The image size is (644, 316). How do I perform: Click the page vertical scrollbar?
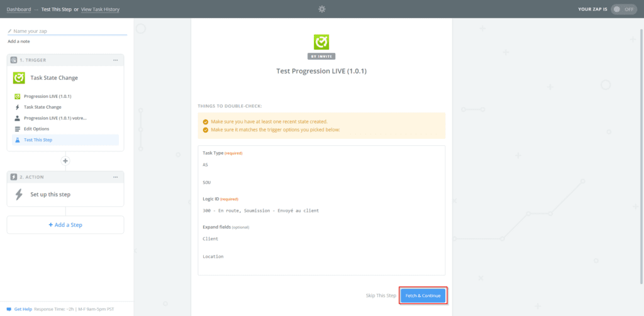coord(641,156)
